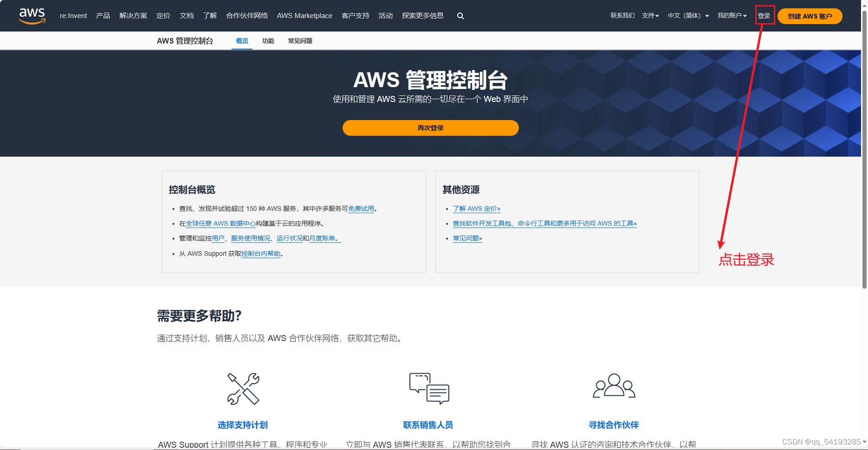Viewport: 868px width, 450px height.
Task: Click the people group partner icon
Action: 614,386
